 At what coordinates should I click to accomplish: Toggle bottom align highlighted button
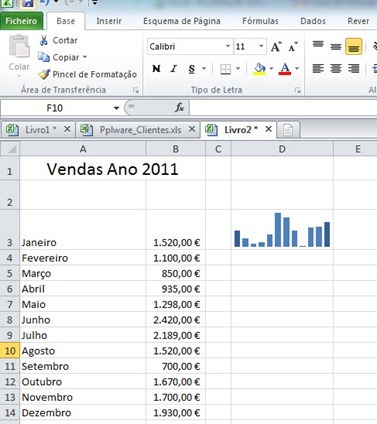(354, 47)
